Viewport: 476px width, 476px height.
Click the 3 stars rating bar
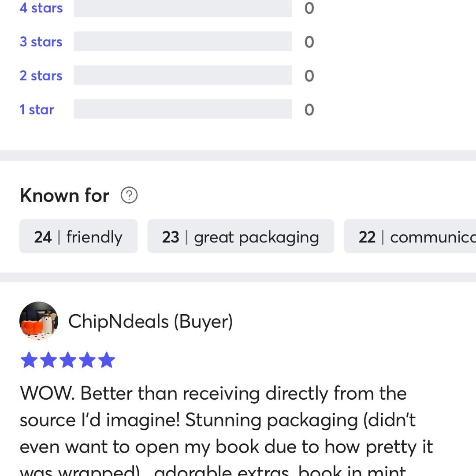pyautogui.click(x=183, y=41)
